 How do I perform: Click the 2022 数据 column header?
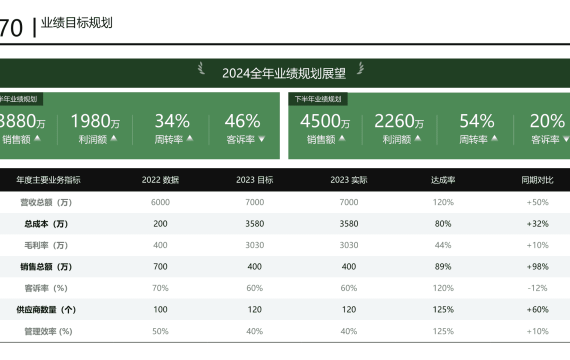(160, 180)
